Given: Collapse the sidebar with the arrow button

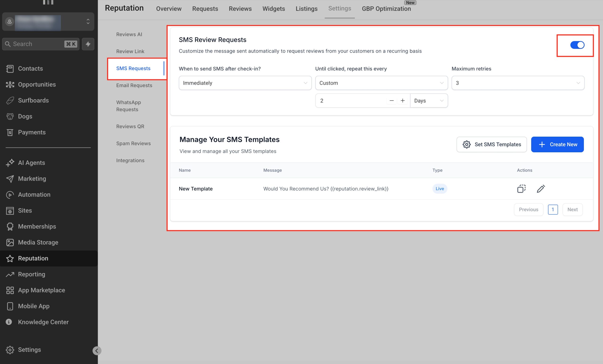Looking at the screenshot, I should (x=97, y=351).
